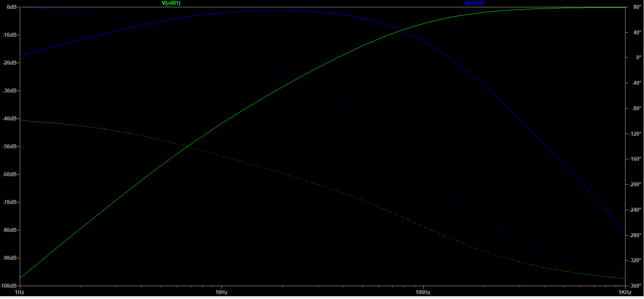Viewport: 644px width, 299px height.
Task: Click the -80° phase axis label
Action: (x=636, y=109)
